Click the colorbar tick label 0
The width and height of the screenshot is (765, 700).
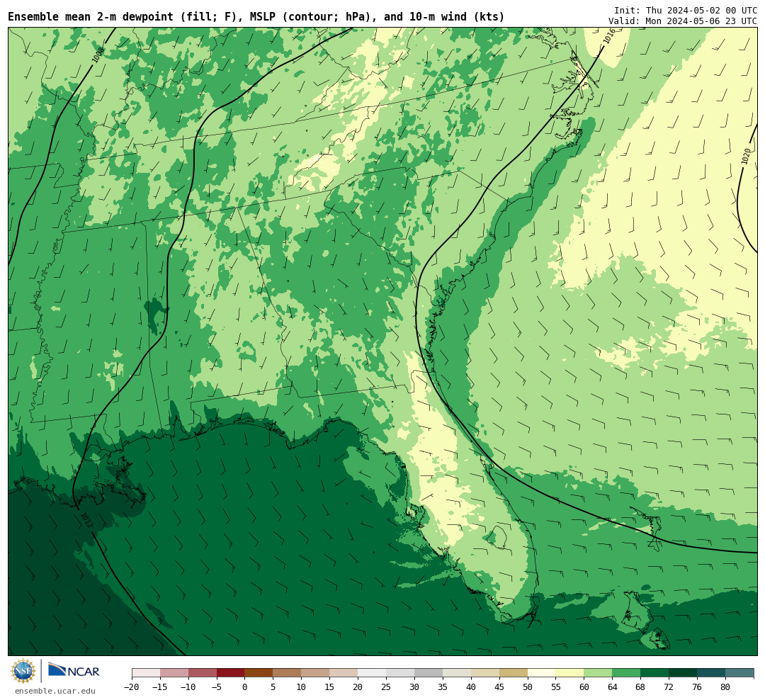[244, 687]
